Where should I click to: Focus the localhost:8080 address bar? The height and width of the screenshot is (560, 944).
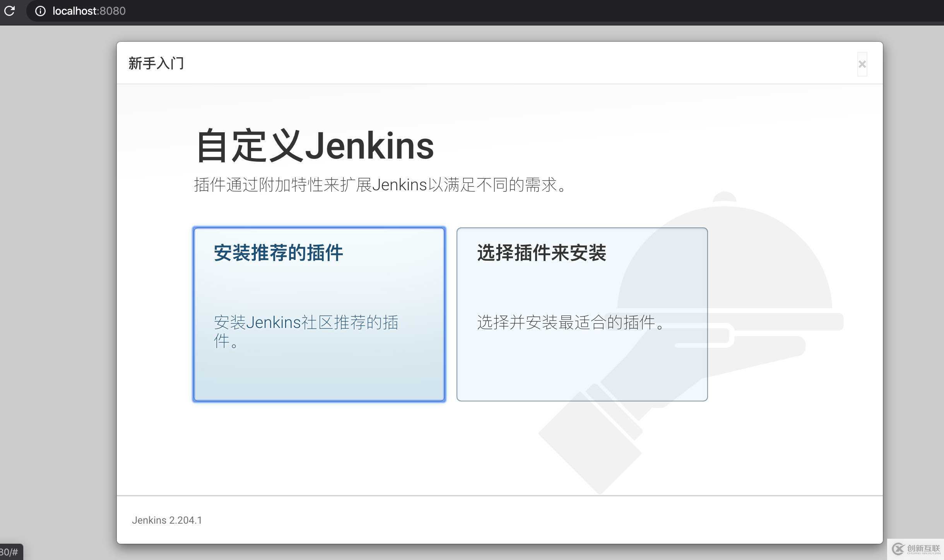486,11
